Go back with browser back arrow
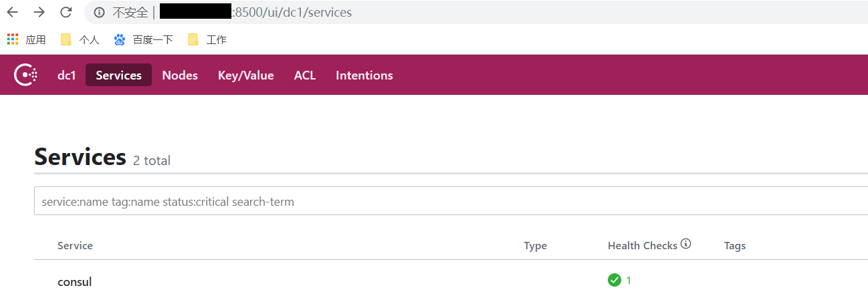This screenshot has height=302, width=868. [12, 12]
